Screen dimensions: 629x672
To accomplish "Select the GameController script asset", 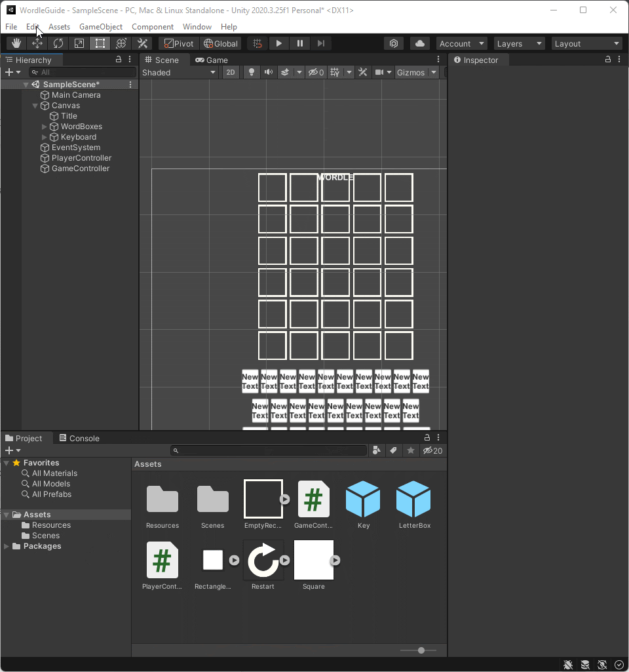I will pos(313,504).
